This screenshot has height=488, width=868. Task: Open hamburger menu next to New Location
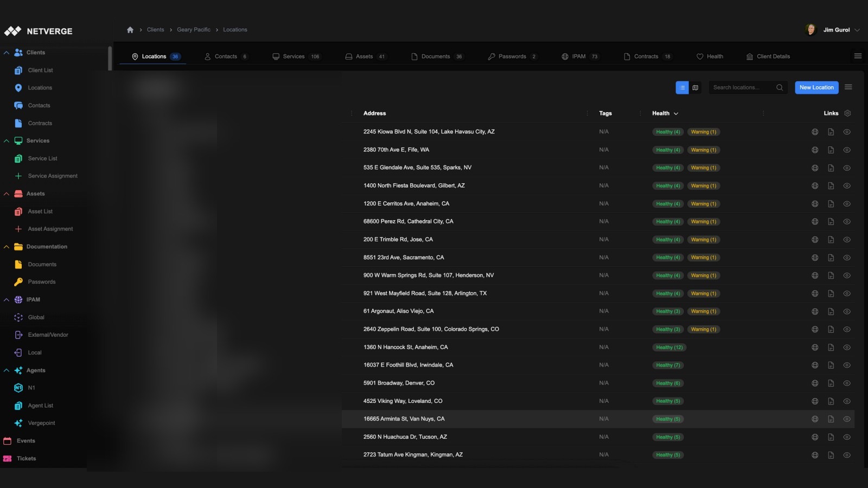(848, 87)
